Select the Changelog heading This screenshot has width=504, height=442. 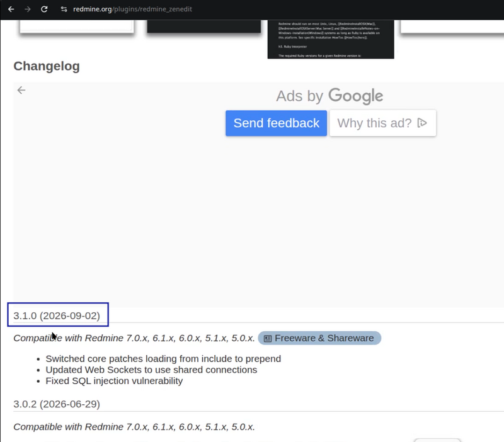[47, 66]
